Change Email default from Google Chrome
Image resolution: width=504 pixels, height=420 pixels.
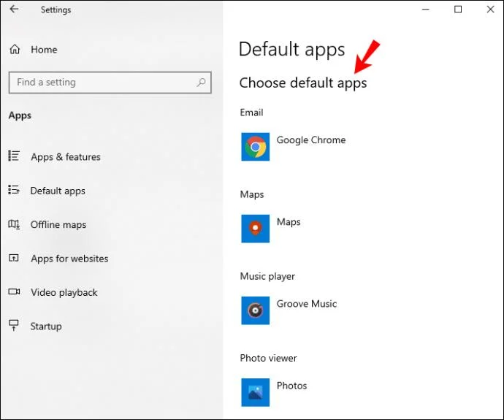(311, 140)
